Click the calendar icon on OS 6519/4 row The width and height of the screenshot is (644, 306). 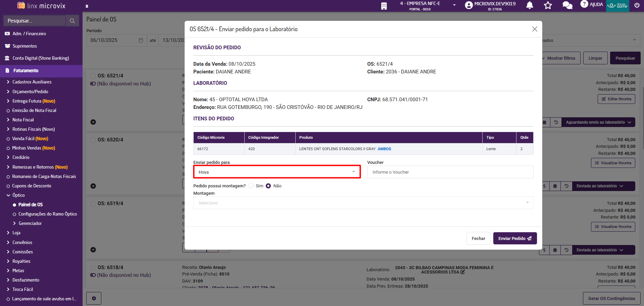tap(555, 250)
